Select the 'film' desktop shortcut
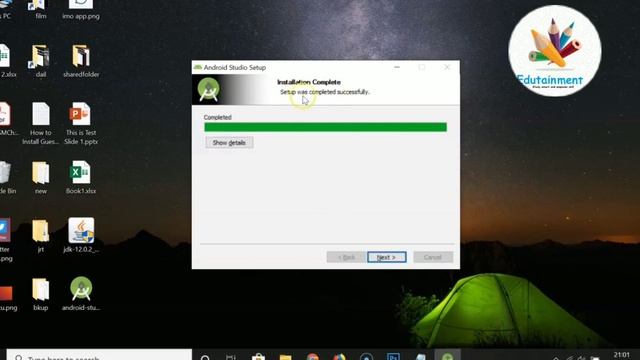 click(x=40, y=10)
